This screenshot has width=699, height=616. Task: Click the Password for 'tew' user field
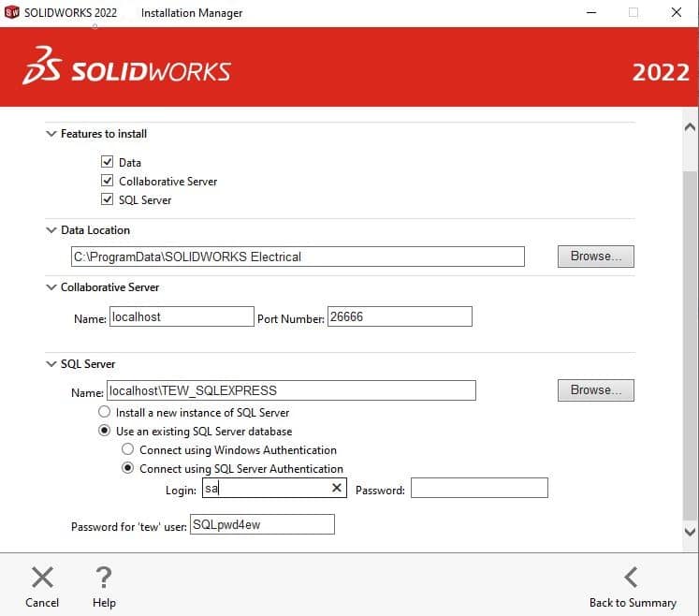[x=262, y=524]
